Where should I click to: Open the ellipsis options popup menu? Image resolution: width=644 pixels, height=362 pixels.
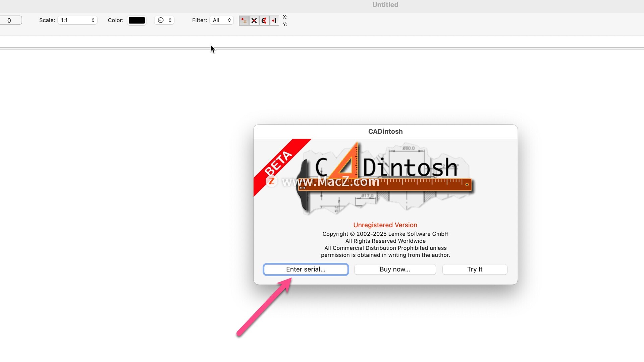(x=164, y=20)
